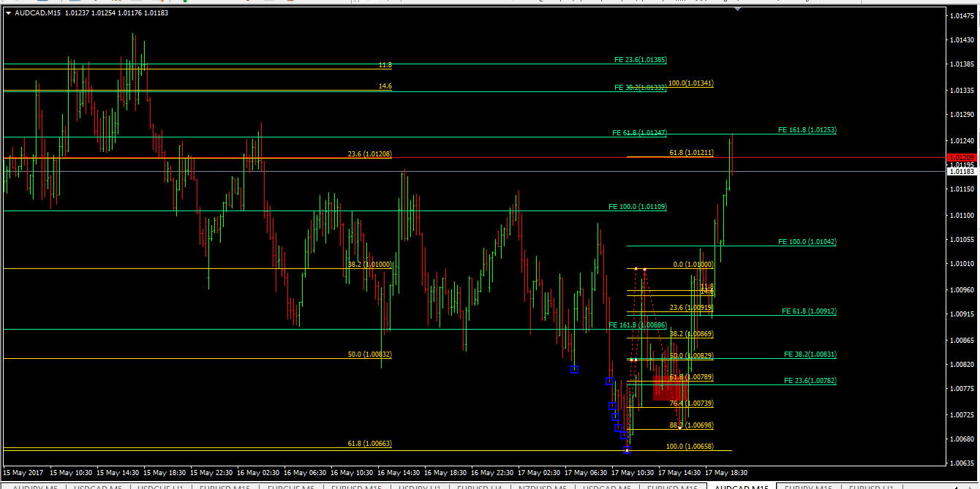Select the FE 23.6 (1.00782) expansion label
Viewport: 980px width, 489px height.
[x=810, y=381]
